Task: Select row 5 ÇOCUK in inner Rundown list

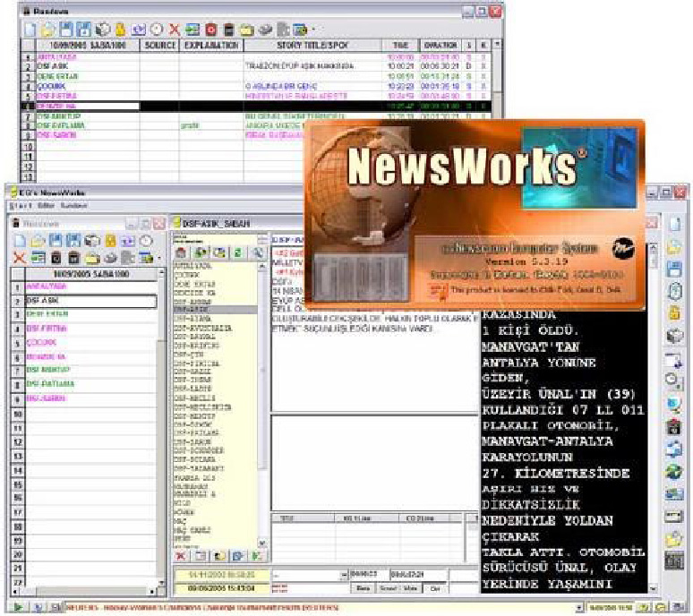Action: (x=90, y=343)
